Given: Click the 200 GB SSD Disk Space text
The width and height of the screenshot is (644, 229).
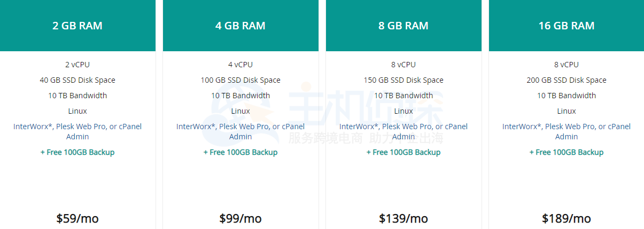Looking at the screenshot, I should pos(567,80).
